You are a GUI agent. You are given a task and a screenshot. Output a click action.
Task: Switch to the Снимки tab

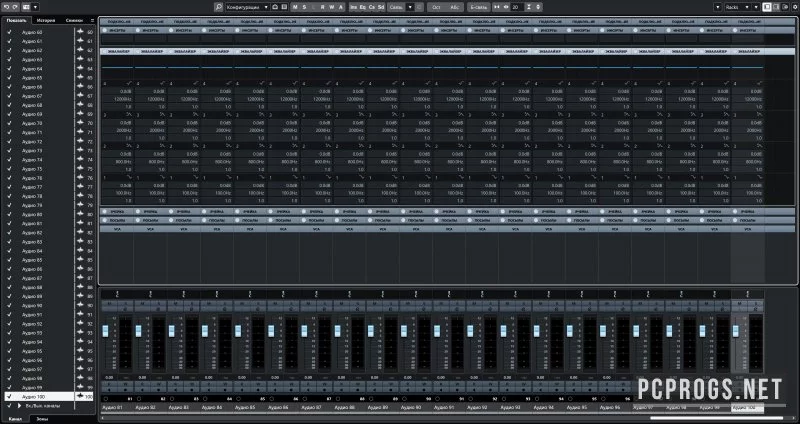(x=74, y=20)
